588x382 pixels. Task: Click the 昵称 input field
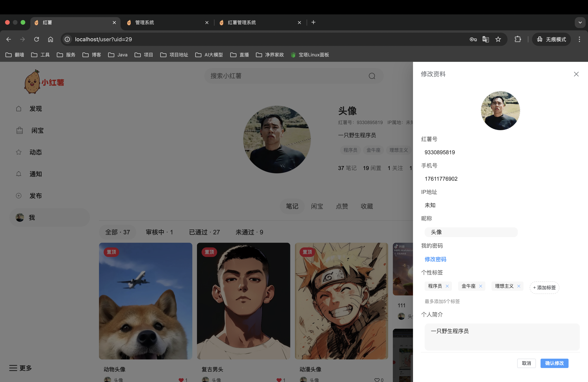click(x=471, y=232)
